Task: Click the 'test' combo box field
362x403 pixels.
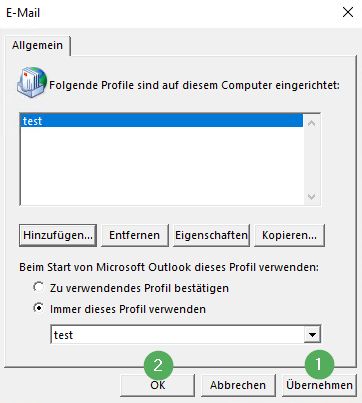Action: pyautogui.click(x=186, y=334)
